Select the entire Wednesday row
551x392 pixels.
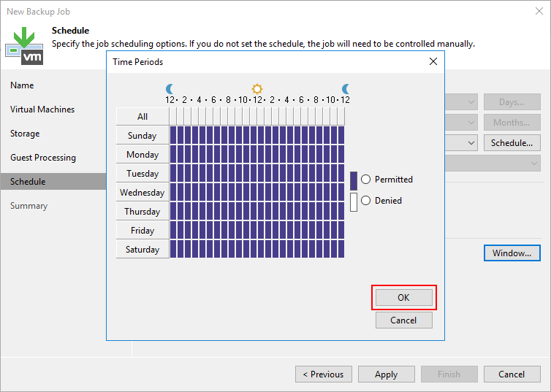tap(142, 193)
